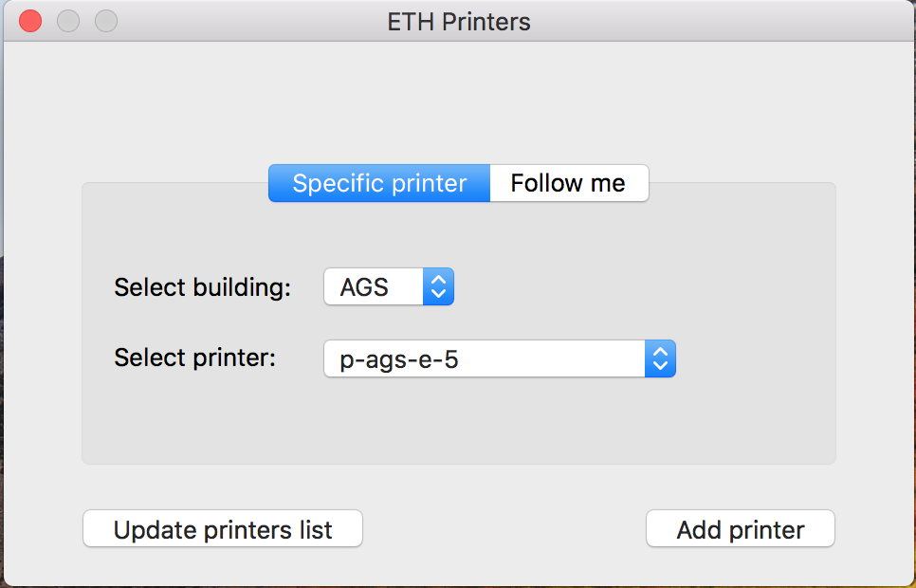Click the gray zoom window button
This screenshot has height=588, width=916.
click(106, 22)
